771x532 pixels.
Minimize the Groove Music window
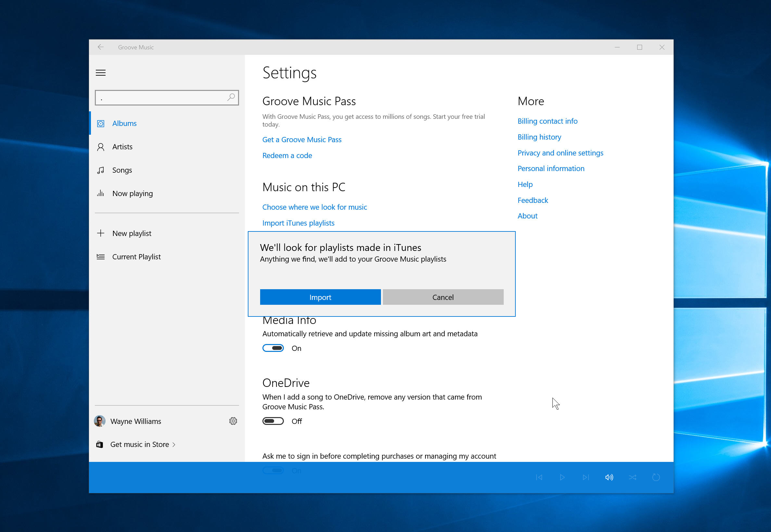(617, 47)
